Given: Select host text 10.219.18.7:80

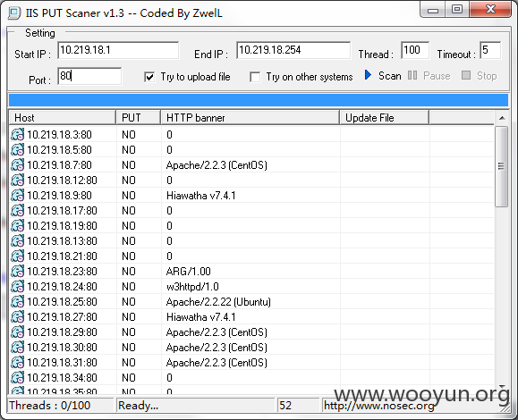Looking at the screenshot, I should pyautogui.click(x=59, y=165).
